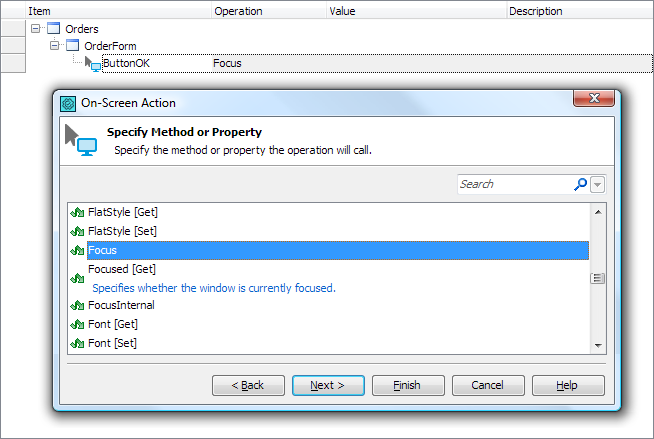Click the Description column header

click(x=536, y=11)
